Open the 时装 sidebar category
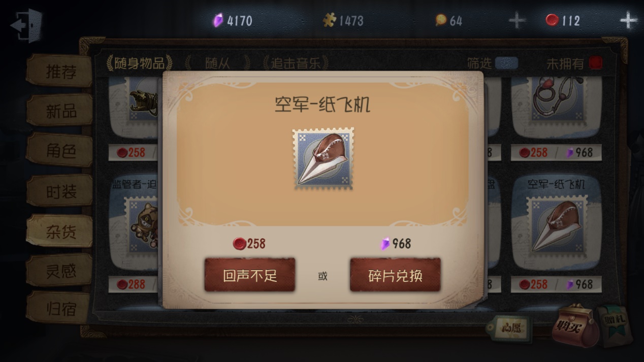 pyautogui.click(x=60, y=191)
